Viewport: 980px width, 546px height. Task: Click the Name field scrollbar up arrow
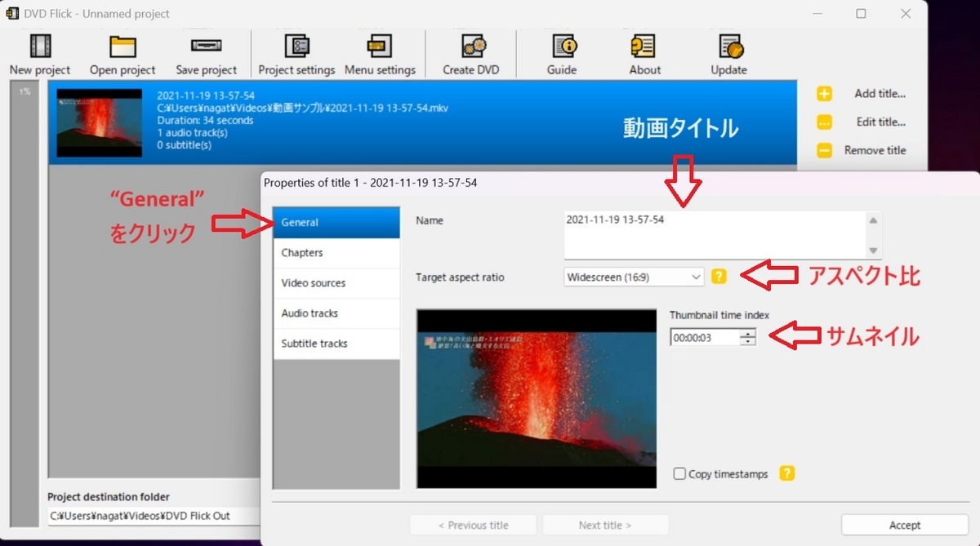(x=874, y=220)
